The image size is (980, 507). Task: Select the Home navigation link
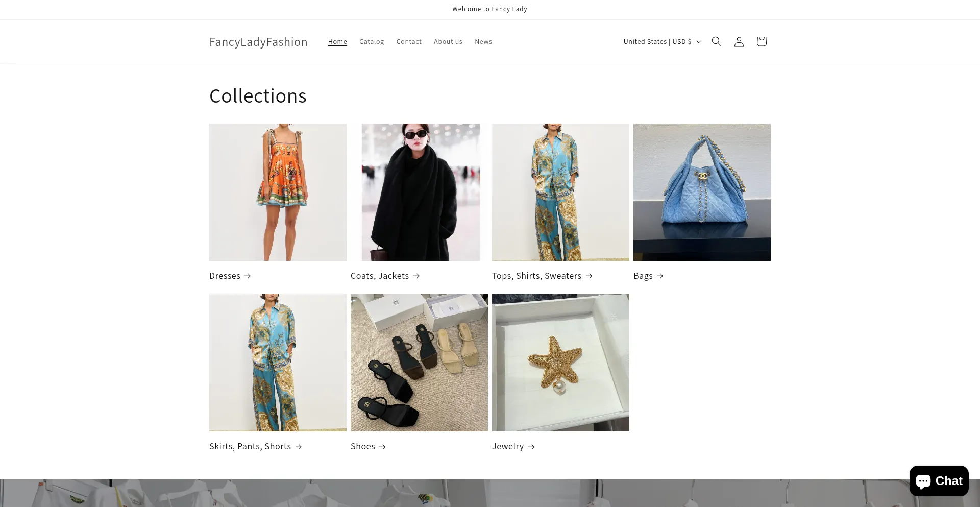[x=337, y=41]
